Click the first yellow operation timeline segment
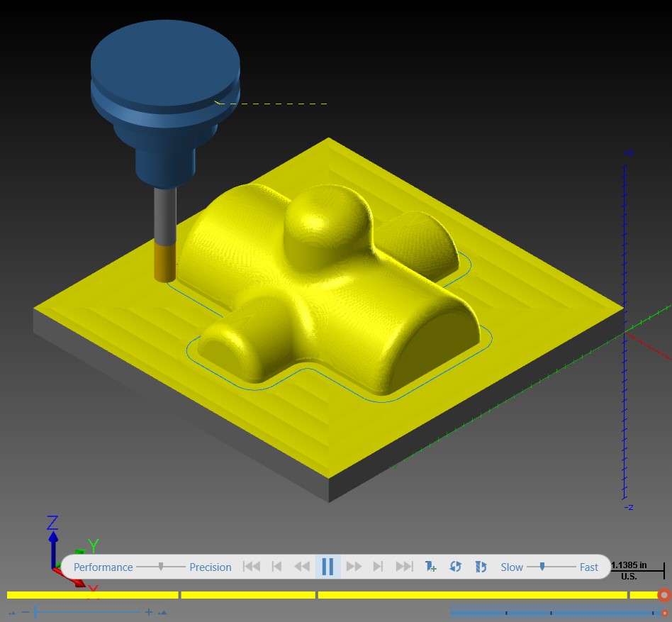The width and height of the screenshot is (672, 622). click(x=93, y=595)
